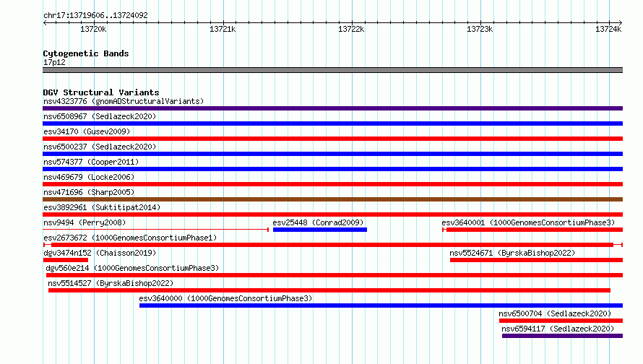Open esv25448 (Conrad2009) label
Image resolution: width=643 pixels, height=364 pixels.
pos(318,222)
